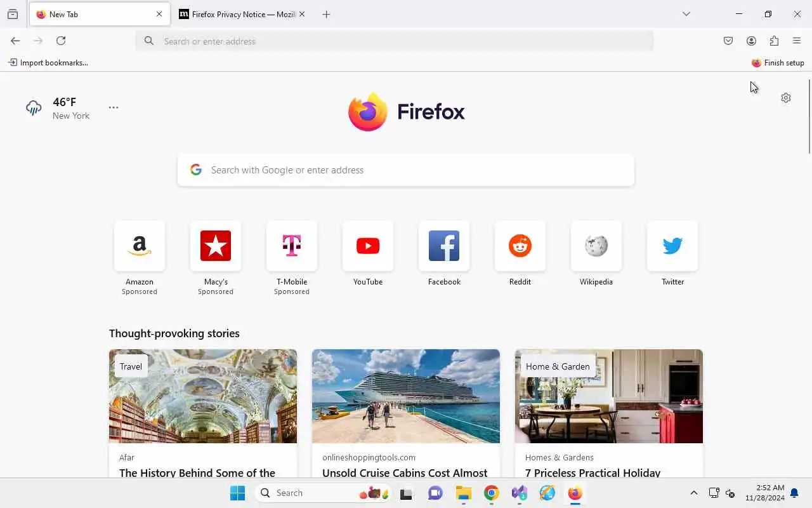Viewport: 812px width, 508px height.
Task: Open the taskbar clock and date
Action: tap(765, 493)
